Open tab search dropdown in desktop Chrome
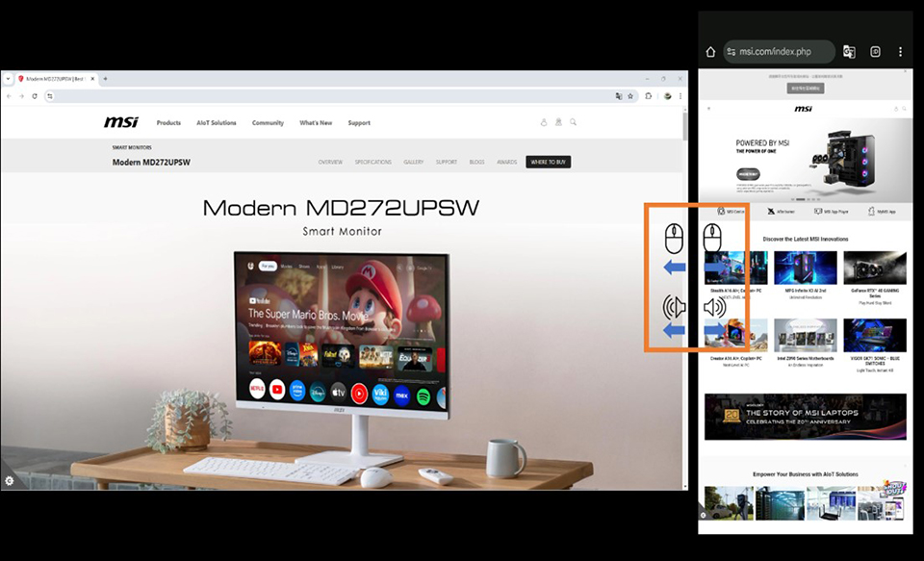The image size is (924, 561). [x=8, y=78]
